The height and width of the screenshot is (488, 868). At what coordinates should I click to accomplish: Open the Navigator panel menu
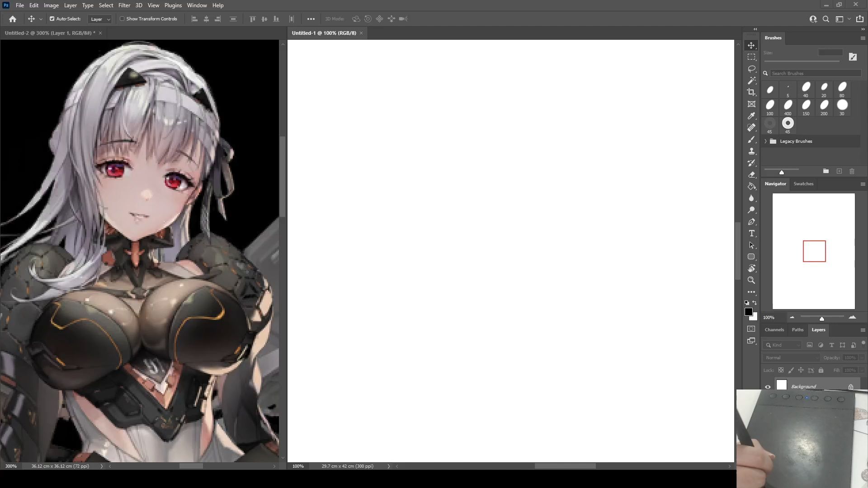tap(863, 184)
